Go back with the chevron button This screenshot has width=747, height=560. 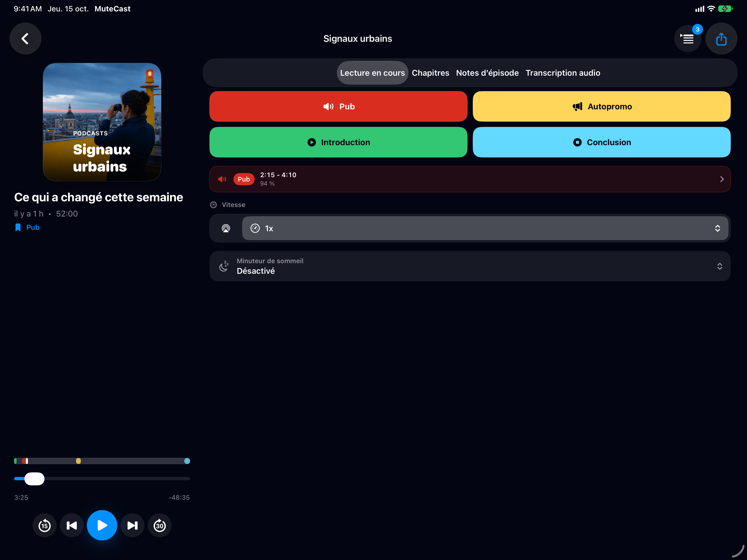coord(25,39)
